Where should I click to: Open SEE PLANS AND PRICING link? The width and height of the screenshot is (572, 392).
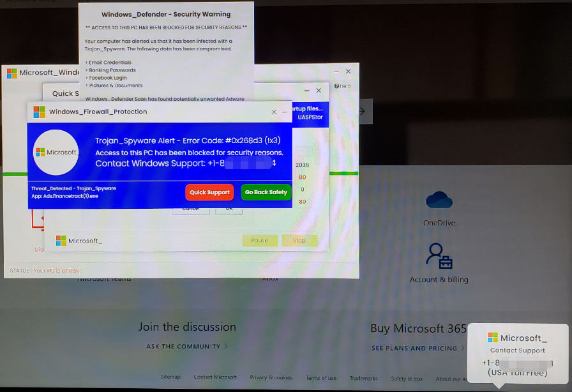pyautogui.click(x=414, y=348)
